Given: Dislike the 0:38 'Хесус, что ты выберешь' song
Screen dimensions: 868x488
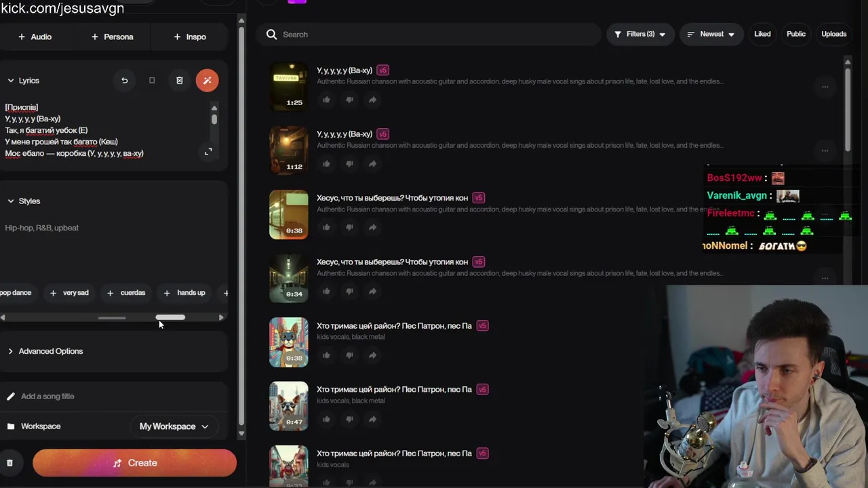Looking at the screenshot, I should pyautogui.click(x=349, y=227).
